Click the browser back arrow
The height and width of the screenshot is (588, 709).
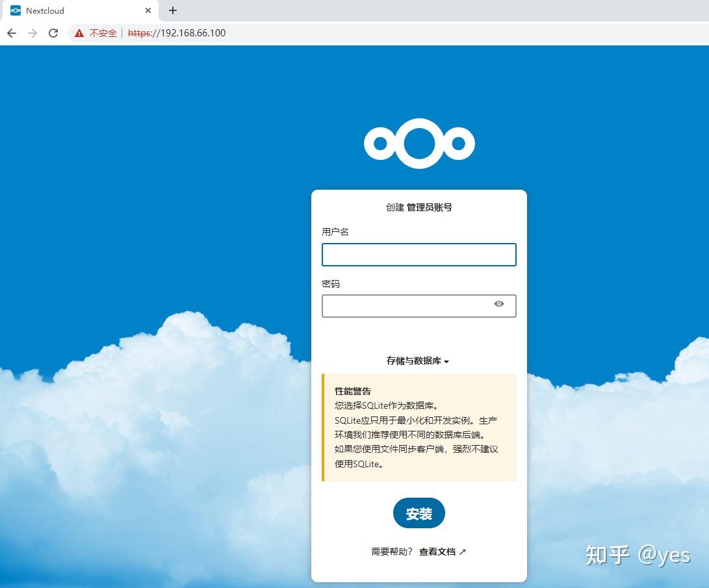tap(12, 33)
